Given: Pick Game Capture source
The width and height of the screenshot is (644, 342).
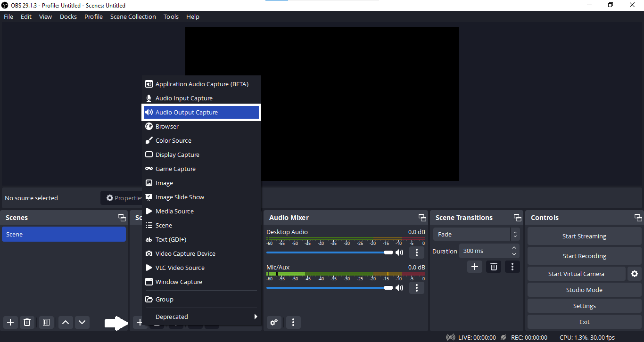Looking at the screenshot, I should click(201, 169).
